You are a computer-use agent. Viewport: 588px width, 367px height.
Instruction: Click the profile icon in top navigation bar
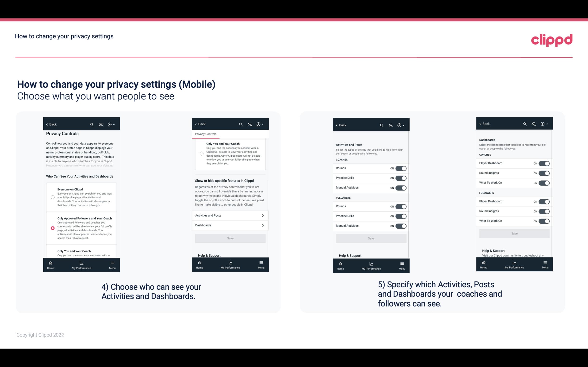click(101, 124)
